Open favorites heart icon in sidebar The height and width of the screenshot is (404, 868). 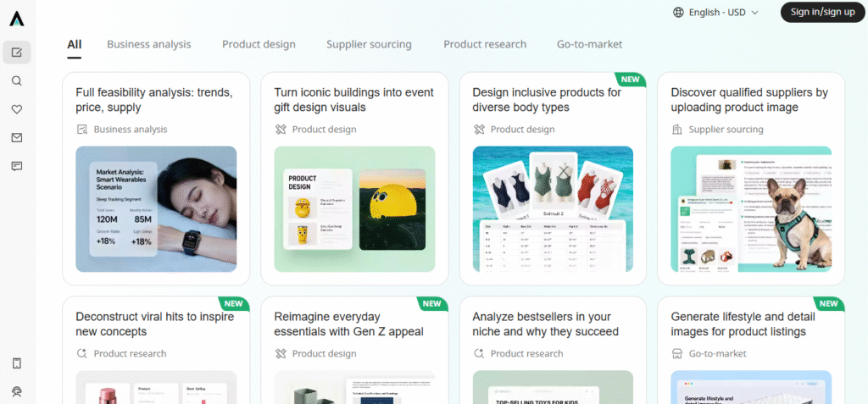tap(17, 109)
